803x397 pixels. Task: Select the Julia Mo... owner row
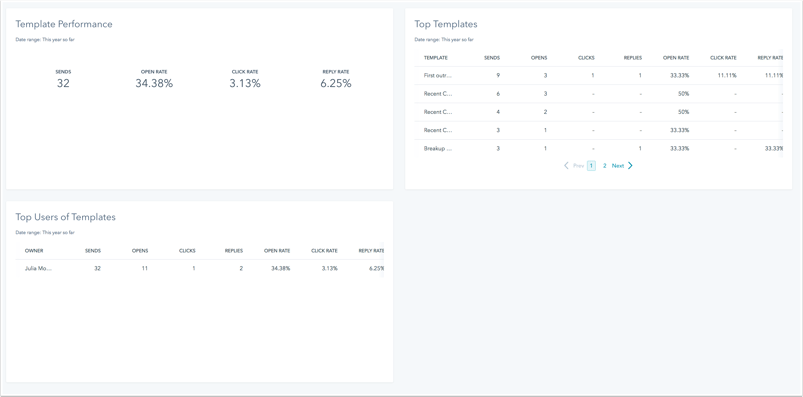tap(200, 268)
